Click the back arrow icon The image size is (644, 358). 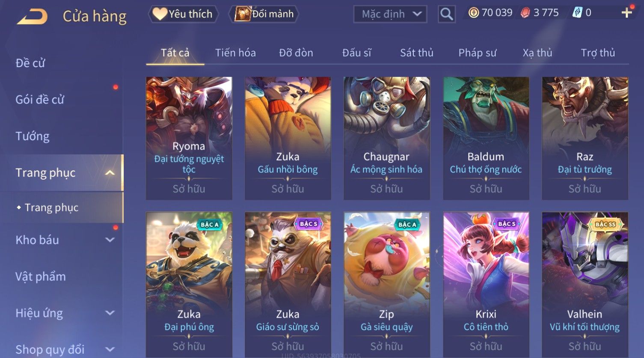(32, 16)
